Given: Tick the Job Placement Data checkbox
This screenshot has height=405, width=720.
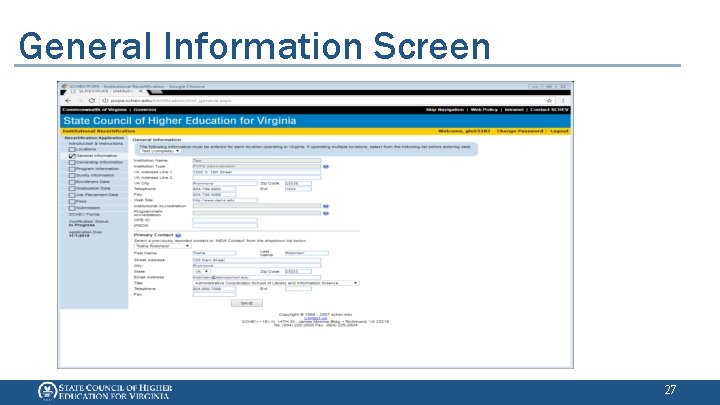Looking at the screenshot, I should click(x=72, y=195).
